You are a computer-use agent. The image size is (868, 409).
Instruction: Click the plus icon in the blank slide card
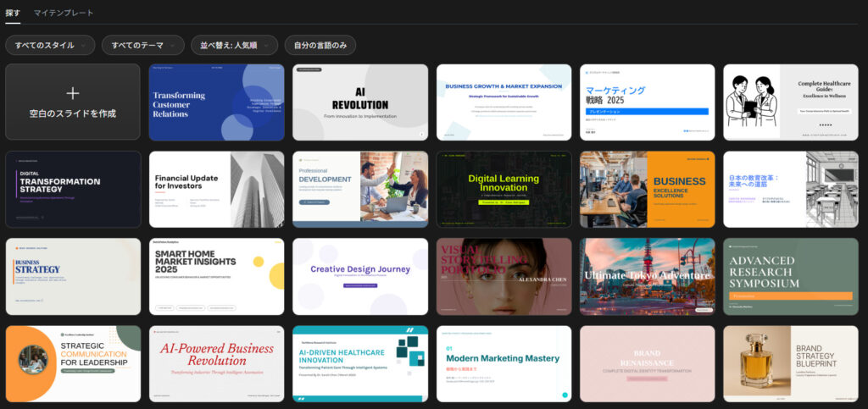tap(73, 93)
